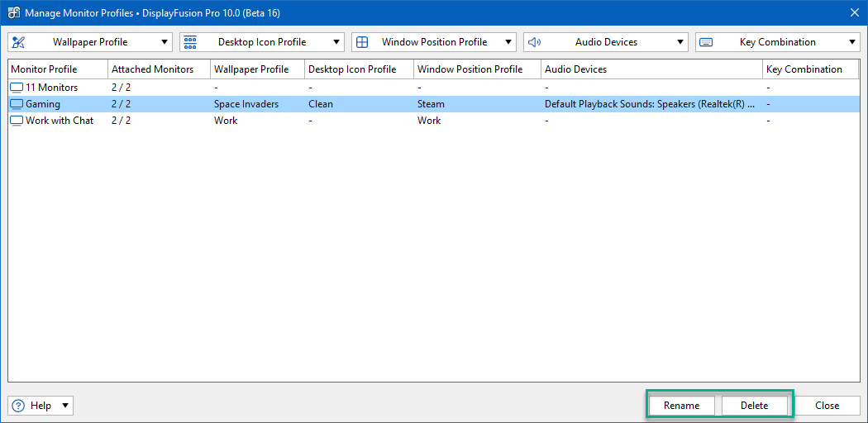Open the Wallpaper Profile dropdown
Image resolution: width=868 pixels, height=423 pixels.
coord(91,42)
